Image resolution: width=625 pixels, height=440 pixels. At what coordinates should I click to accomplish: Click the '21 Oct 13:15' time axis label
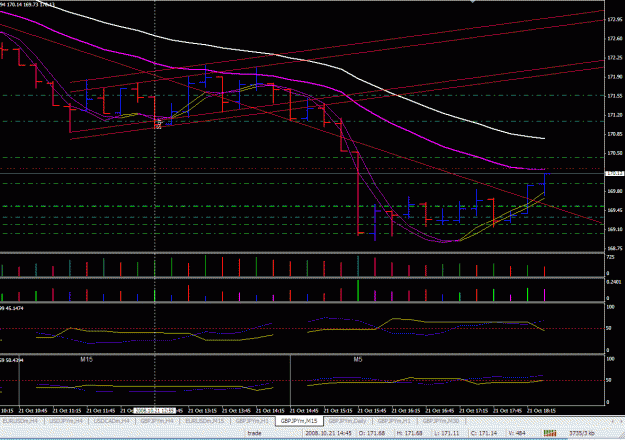pyautogui.click(x=202, y=411)
